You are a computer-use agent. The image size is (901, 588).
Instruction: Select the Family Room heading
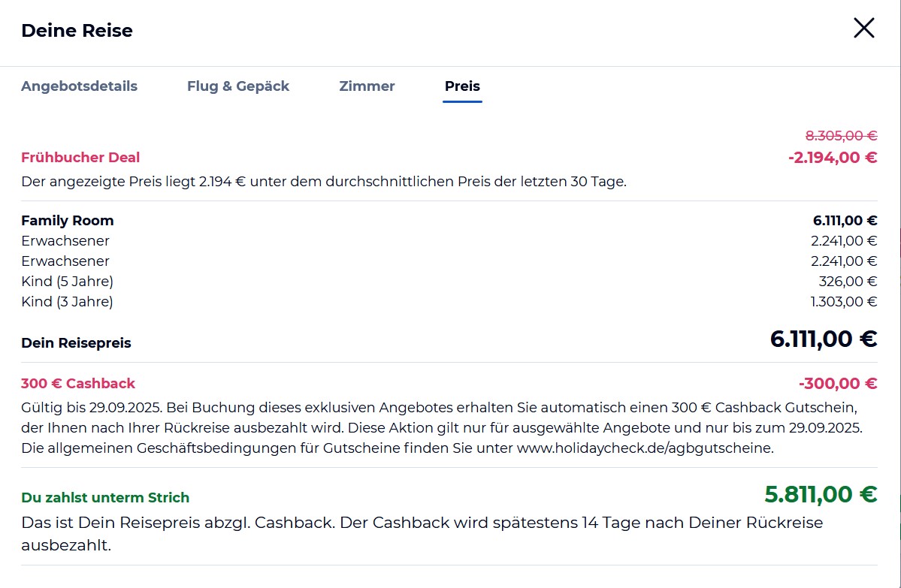pyautogui.click(x=68, y=221)
